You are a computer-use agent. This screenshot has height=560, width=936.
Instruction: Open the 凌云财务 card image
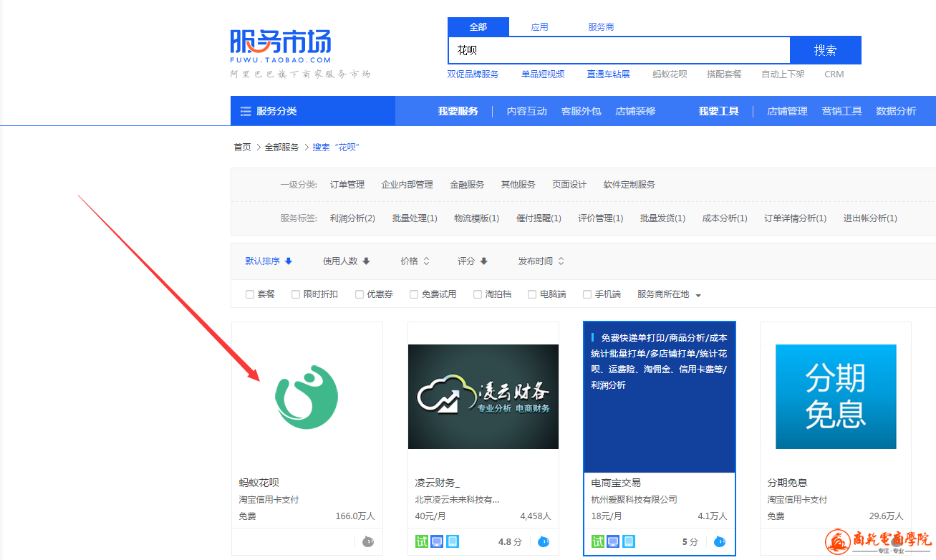click(x=483, y=397)
